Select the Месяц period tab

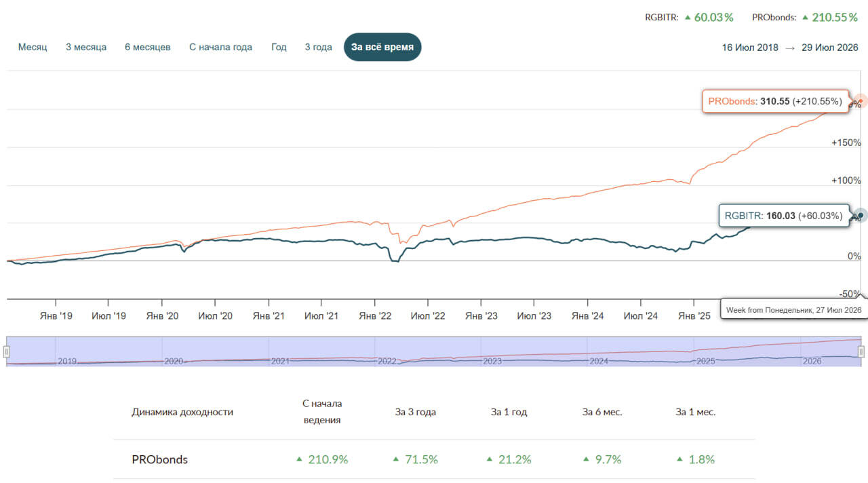(33, 47)
